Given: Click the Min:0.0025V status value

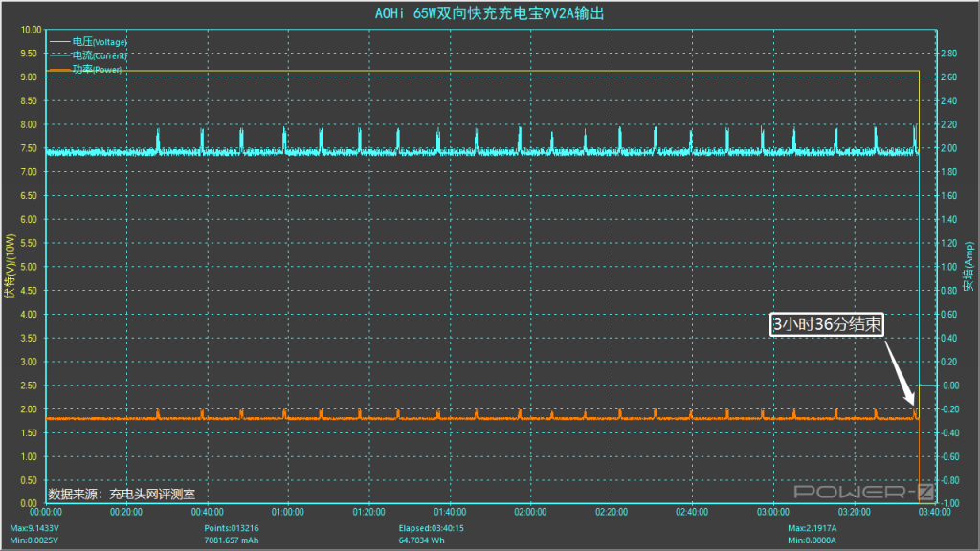Looking at the screenshot, I should pos(33,540).
